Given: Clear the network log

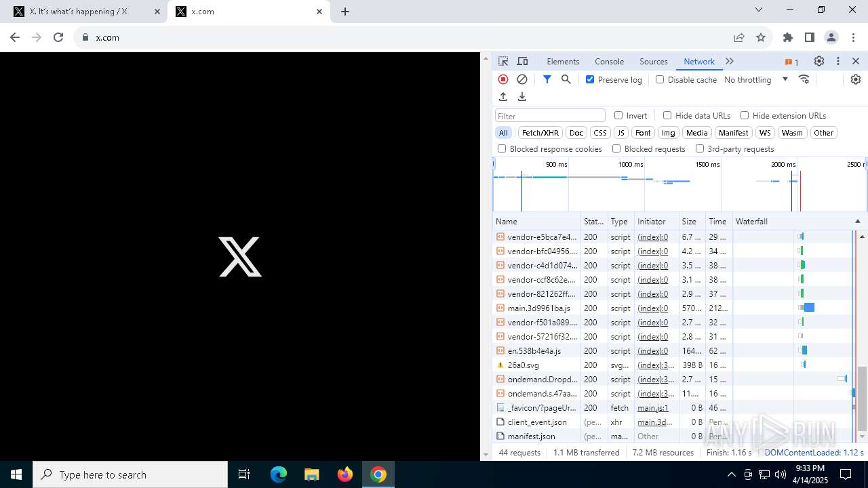Looking at the screenshot, I should (522, 79).
